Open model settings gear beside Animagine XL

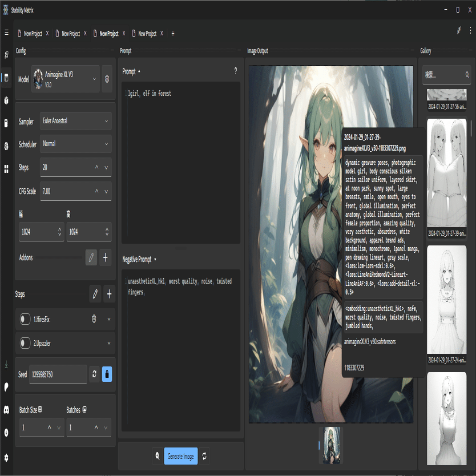[x=106, y=79]
